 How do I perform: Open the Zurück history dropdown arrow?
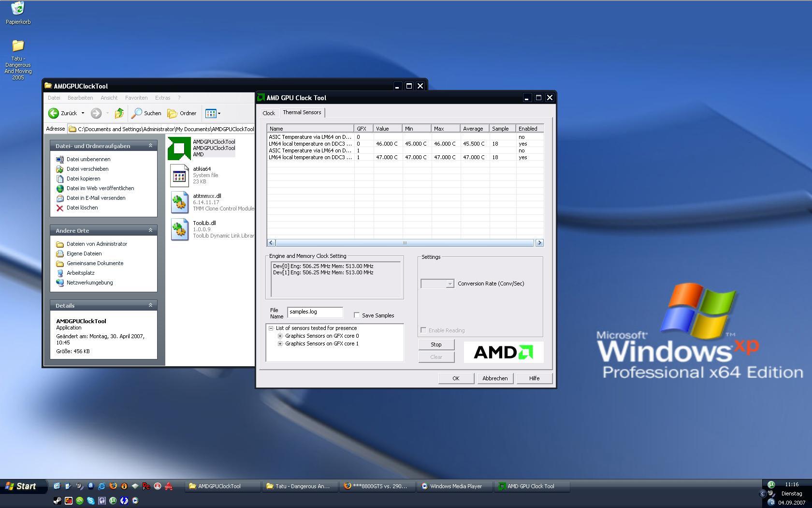pyautogui.click(x=83, y=113)
